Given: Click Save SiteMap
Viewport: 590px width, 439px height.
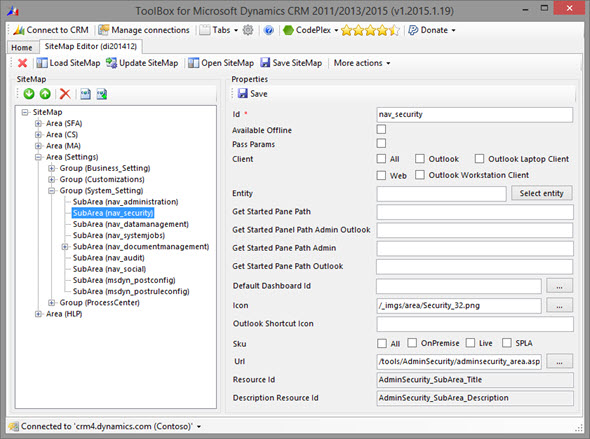Looking at the screenshot, I should click(x=291, y=63).
